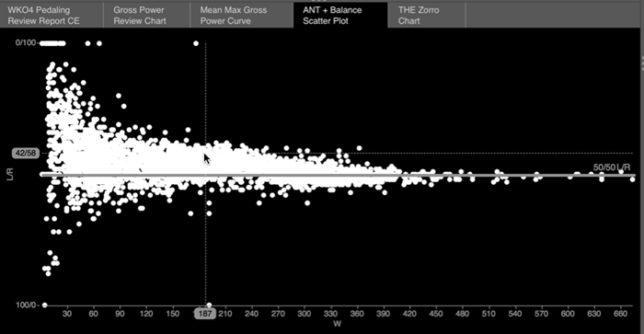Switch to Gross Power Review Chart tab
Screen dimensions: 644x334
(x=146, y=16)
